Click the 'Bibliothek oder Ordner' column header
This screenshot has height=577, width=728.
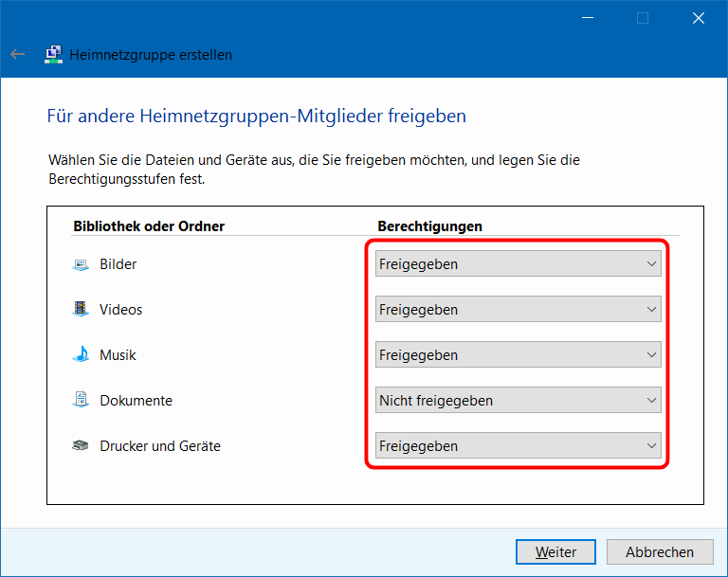click(149, 226)
